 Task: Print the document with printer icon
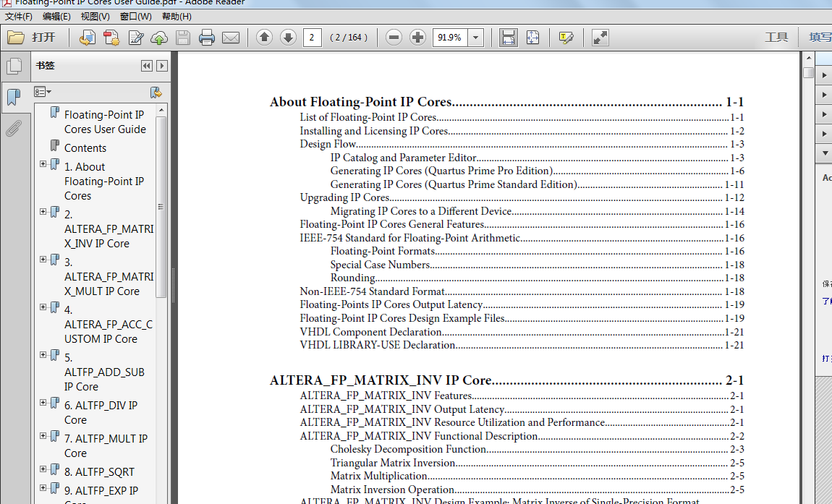tap(206, 37)
